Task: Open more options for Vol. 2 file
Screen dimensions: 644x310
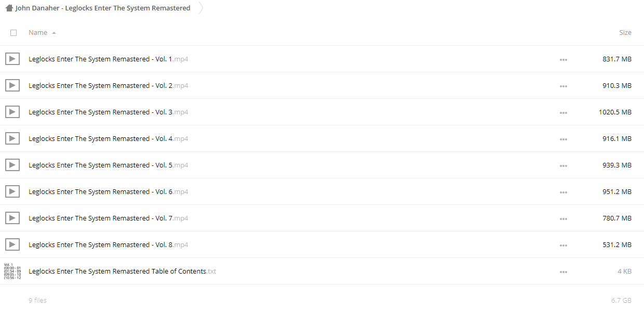Action: coord(563,86)
